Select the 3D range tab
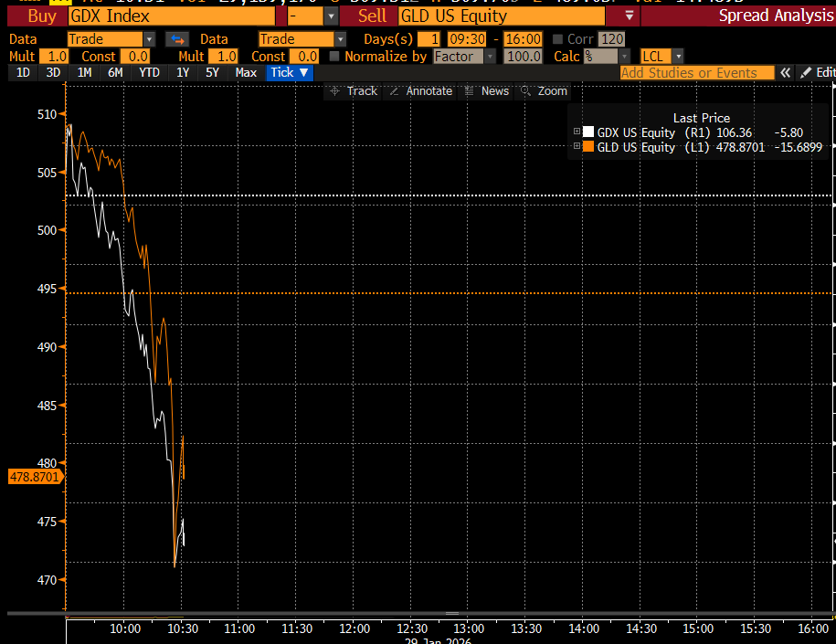The image size is (836, 644). click(53, 72)
